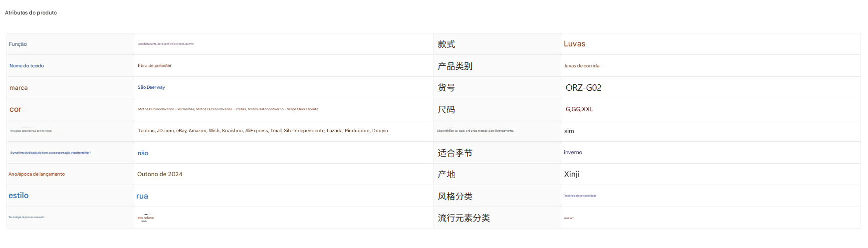Click the Taobao, JD.com platforms list
Screen dimensions: 868x248
click(263, 131)
